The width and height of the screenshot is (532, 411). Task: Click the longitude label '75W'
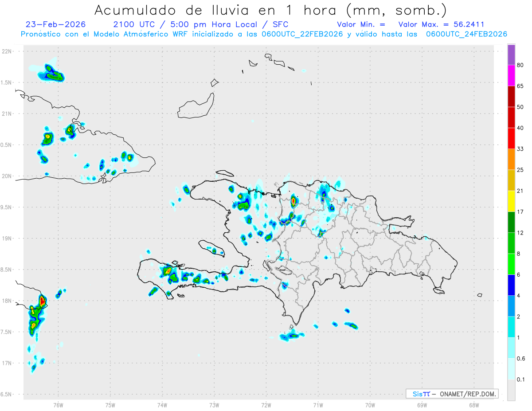110,405
